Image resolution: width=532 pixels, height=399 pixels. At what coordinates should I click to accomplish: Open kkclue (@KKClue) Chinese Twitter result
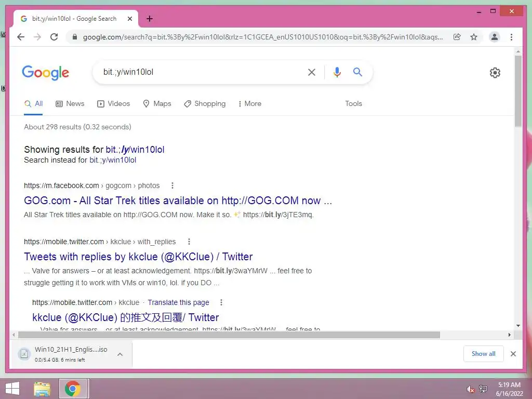(126, 317)
